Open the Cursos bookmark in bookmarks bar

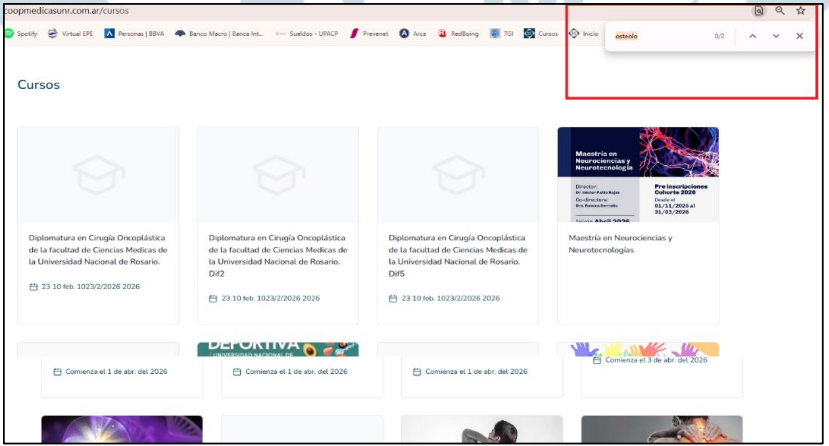[541, 33]
